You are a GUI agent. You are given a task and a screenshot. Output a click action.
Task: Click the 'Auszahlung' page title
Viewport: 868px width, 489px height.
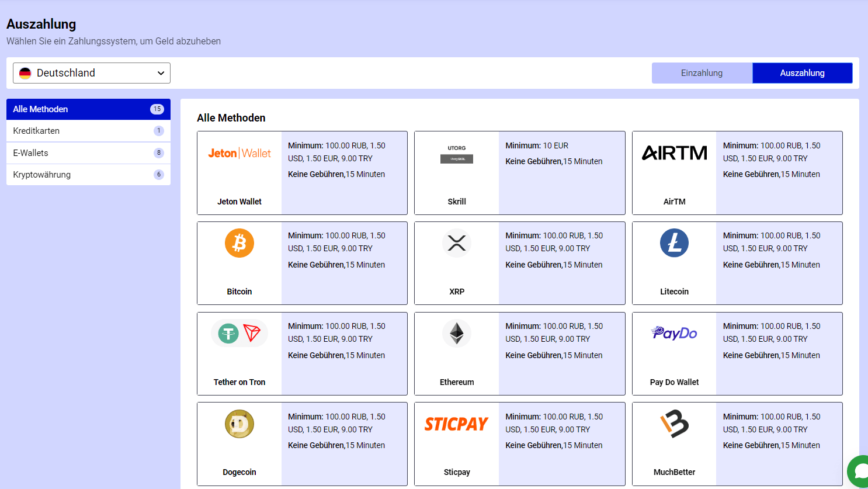41,24
